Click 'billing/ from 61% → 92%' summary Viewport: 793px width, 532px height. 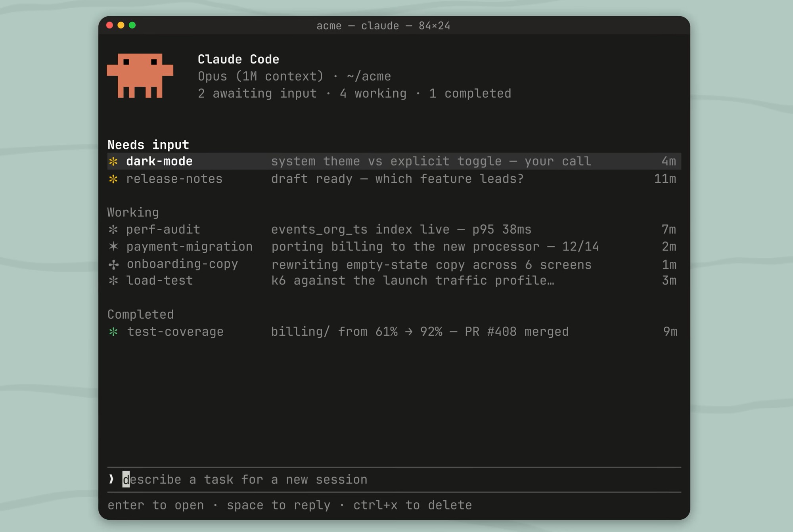(420, 332)
